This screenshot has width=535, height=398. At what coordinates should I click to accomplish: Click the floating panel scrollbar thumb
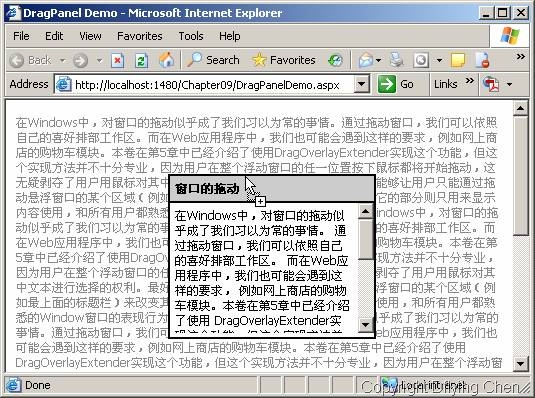point(366,240)
